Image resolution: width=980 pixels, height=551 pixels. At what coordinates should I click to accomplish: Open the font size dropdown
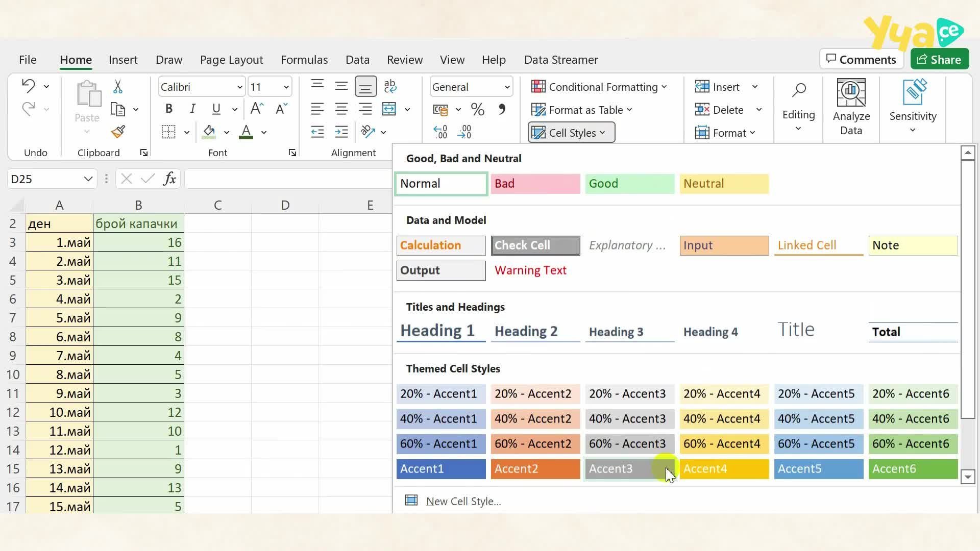(286, 87)
